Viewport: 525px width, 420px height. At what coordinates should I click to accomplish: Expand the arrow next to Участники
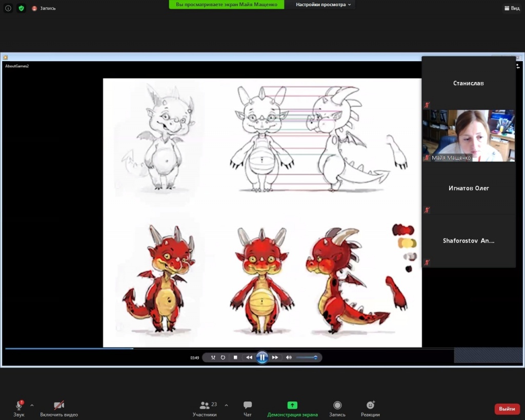tap(227, 405)
